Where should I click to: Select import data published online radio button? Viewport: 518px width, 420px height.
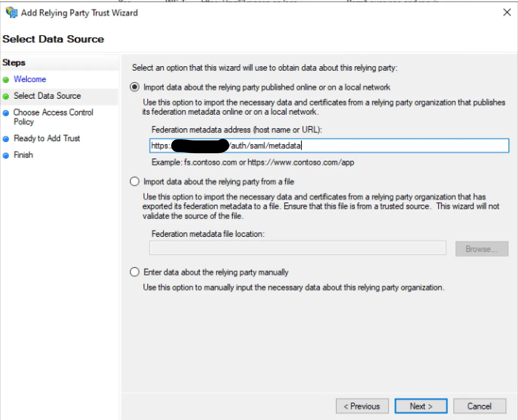[x=134, y=87]
